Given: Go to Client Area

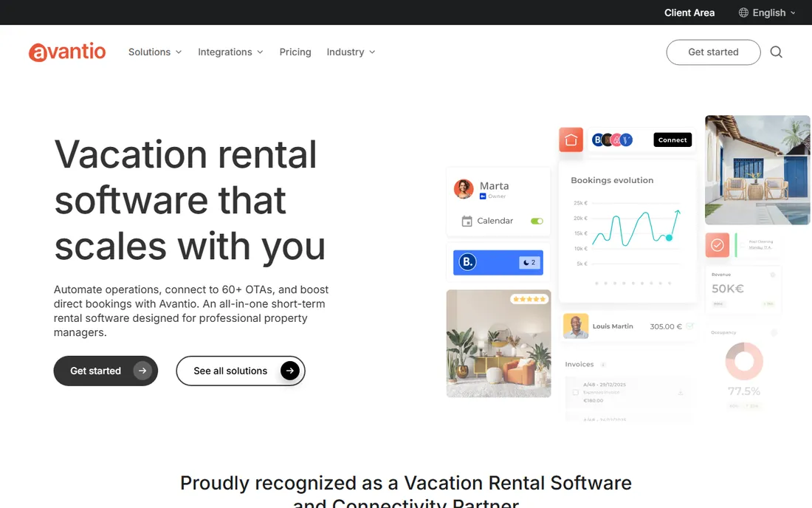Looking at the screenshot, I should coord(689,13).
